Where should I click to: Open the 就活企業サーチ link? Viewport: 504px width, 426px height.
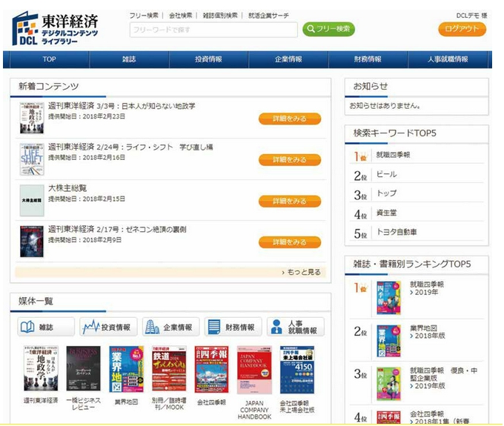[268, 16]
